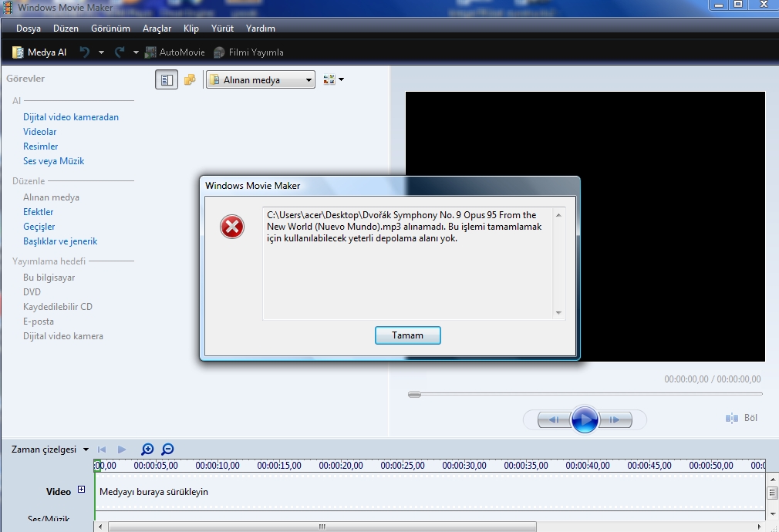
Task: Click the red error icon in dialog
Action: coord(232,227)
